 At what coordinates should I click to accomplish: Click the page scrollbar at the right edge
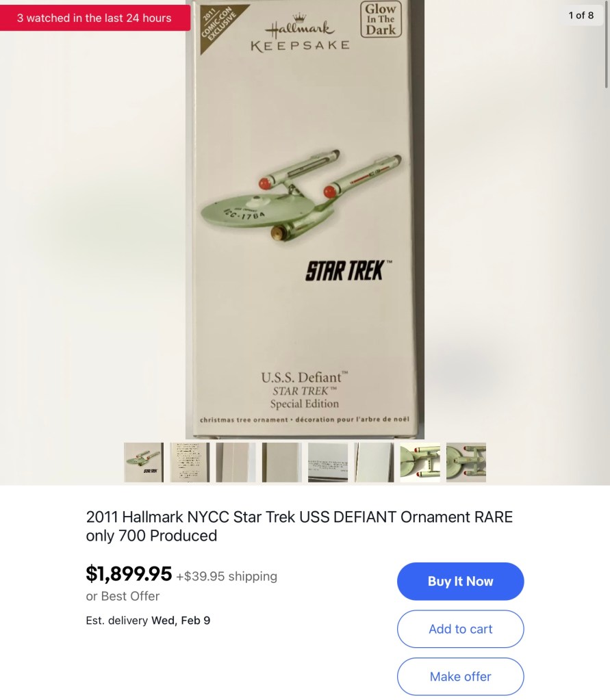point(607,44)
